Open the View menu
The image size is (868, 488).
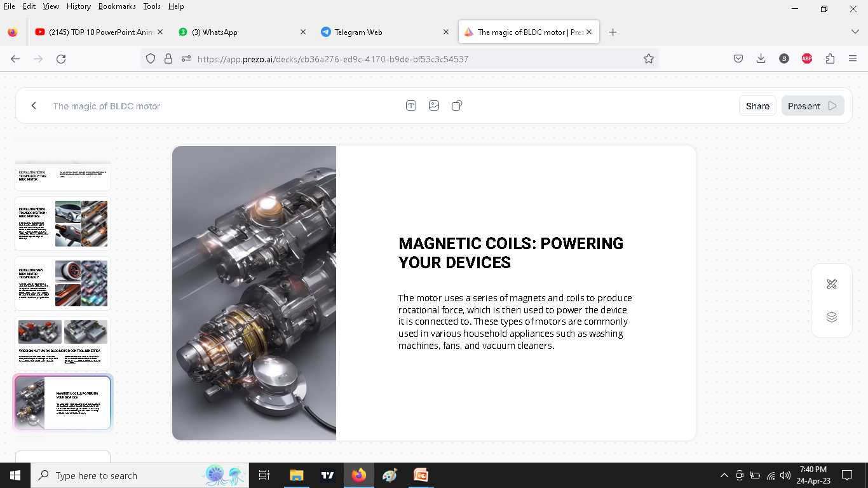coord(51,6)
